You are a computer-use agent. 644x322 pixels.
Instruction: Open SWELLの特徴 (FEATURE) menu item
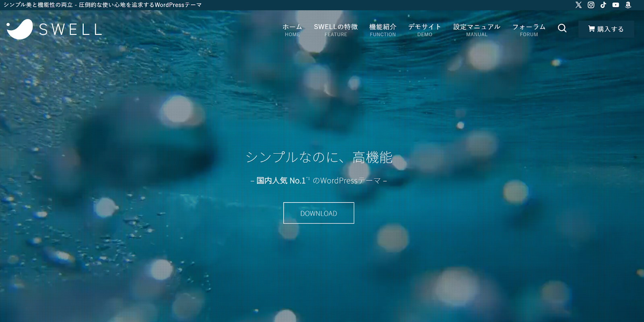point(336,30)
